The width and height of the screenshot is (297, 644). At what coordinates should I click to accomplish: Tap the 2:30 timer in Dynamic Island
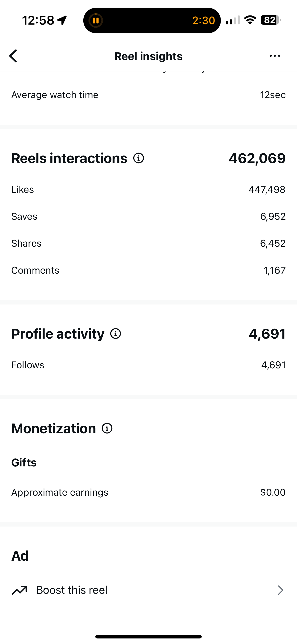[x=204, y=20]
